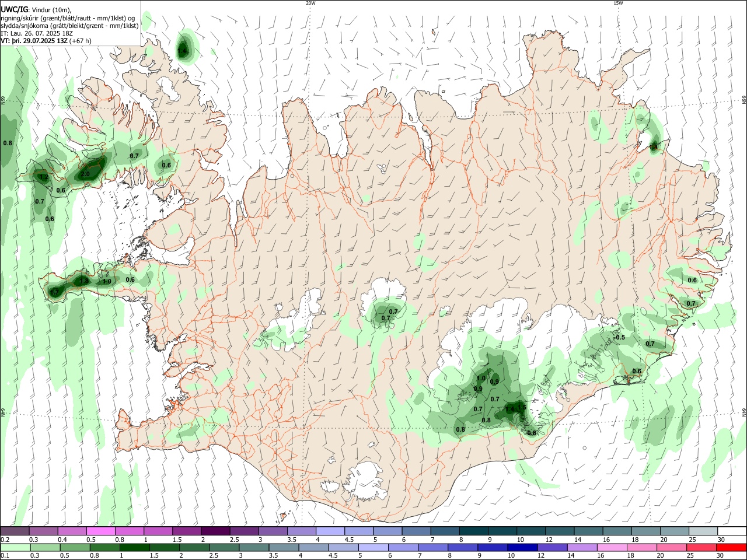The image size is (747, 560).
Task: Click the '0.1' label, bottom legend row
Action: click(4, 556)
